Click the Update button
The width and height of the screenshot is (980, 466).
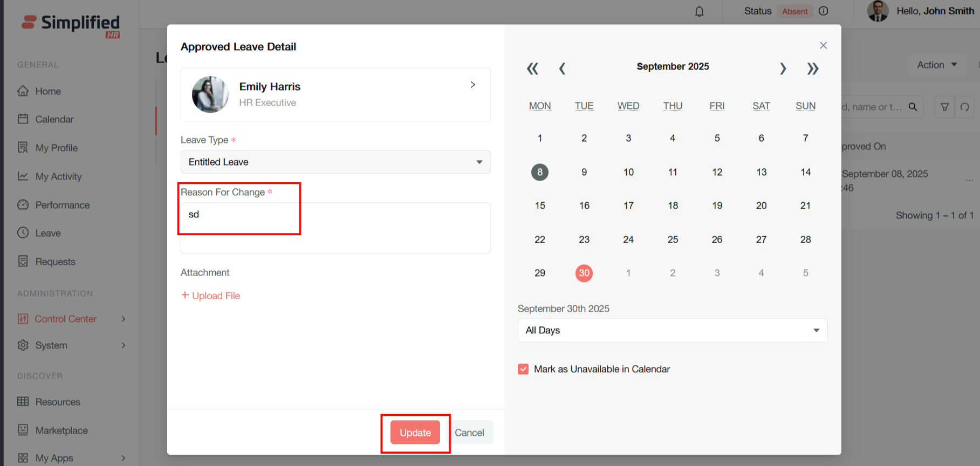pos(415,433)
